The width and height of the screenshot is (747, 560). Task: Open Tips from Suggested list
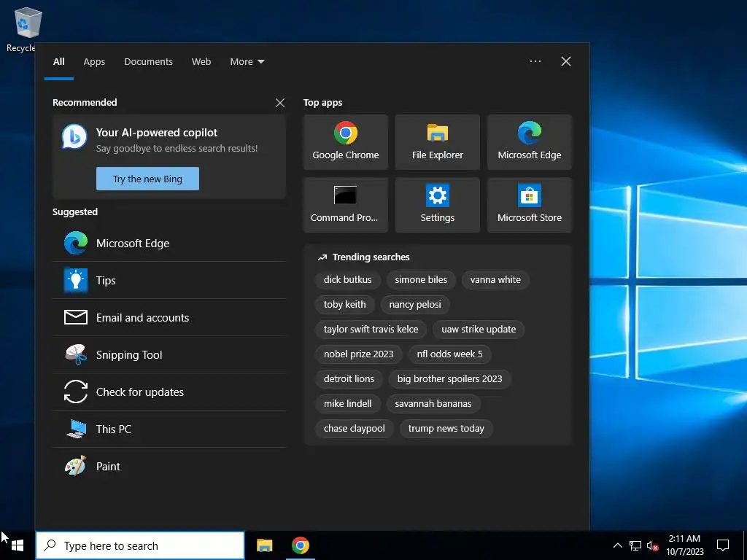169,280
